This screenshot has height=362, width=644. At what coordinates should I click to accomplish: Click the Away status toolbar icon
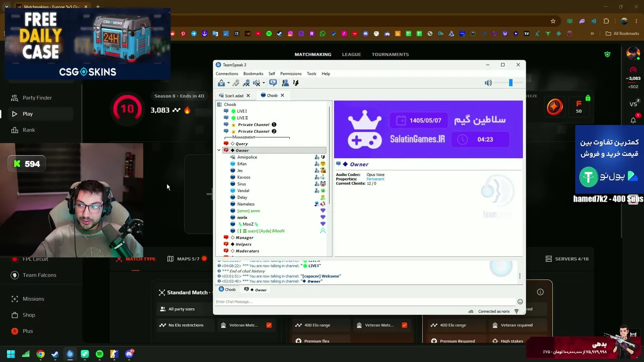(273, 83)
